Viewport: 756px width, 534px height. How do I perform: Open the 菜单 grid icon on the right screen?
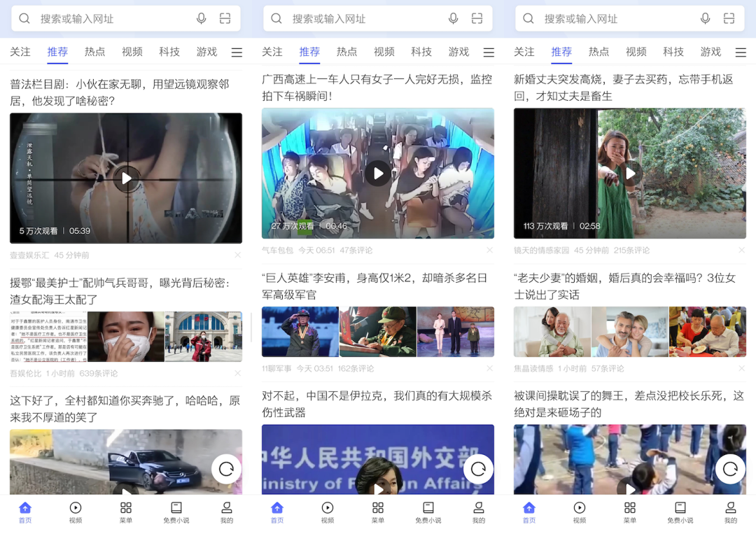coord(630,507)
